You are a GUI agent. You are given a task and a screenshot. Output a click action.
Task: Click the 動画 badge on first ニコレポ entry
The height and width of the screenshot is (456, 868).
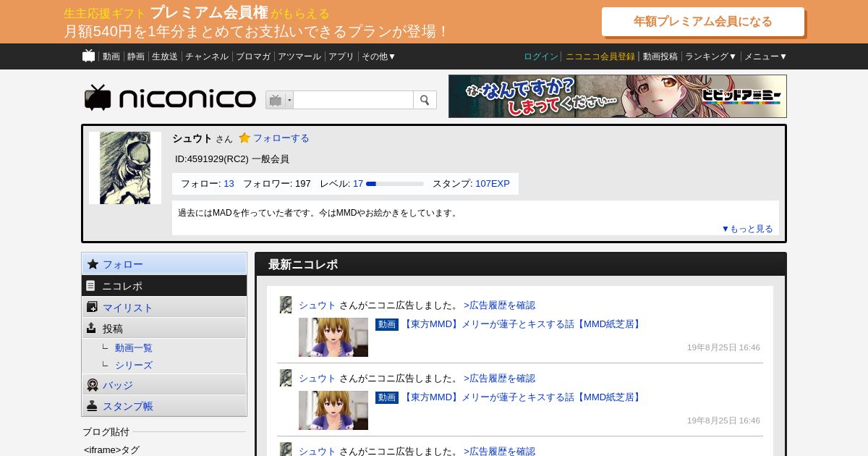[387, 324]
